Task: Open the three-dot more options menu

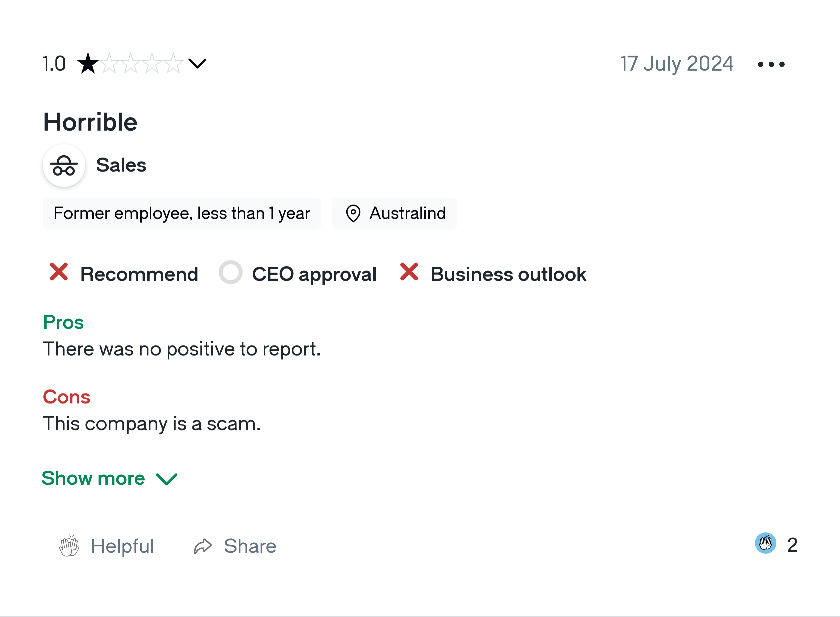Action: click(x=771, y=64)
